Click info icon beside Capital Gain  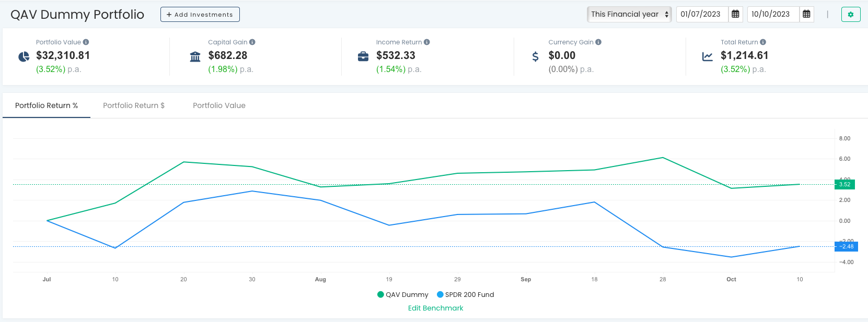(252, 42)
